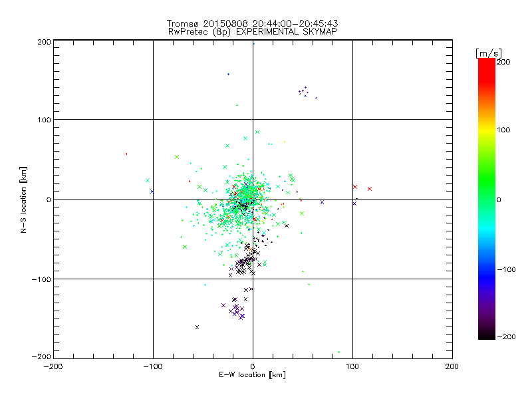532x399 pixels.
Task: Click the lone black cross in the far lower-left quadrant
Action: [197, 327]
